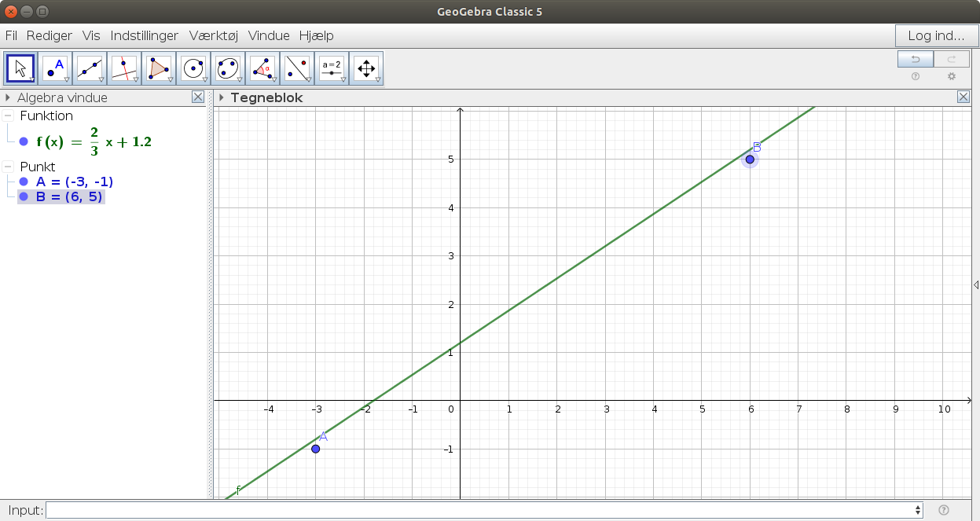Viewport: 980px width, 521px height.
Task: Toggle visibility of point A
Action: (x=24, y=182)
